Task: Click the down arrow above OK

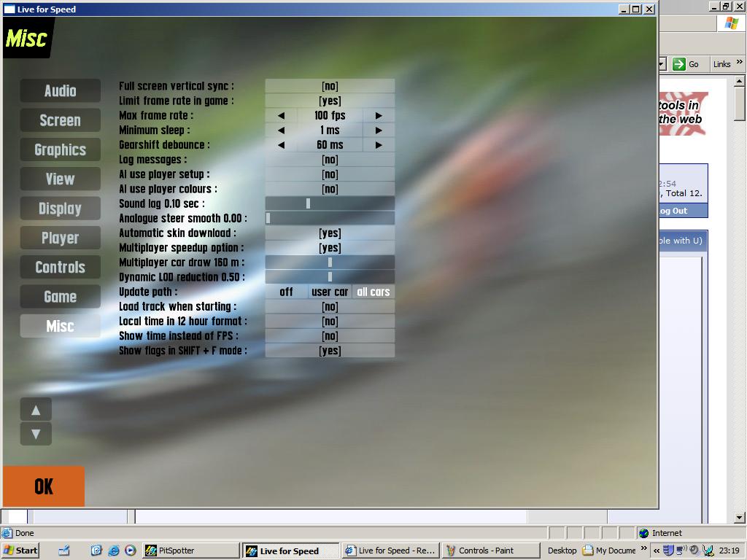Action: coord(36,434)
